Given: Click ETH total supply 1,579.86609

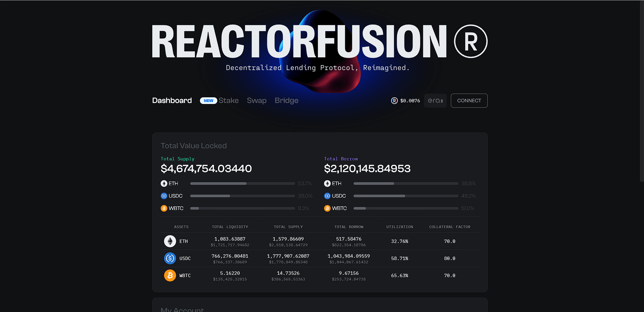Looking at the screenshot, I should 288,239.
